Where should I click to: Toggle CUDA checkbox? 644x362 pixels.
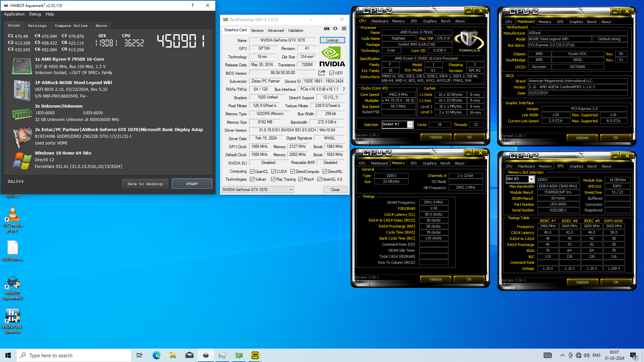click(x=273, y=172)
